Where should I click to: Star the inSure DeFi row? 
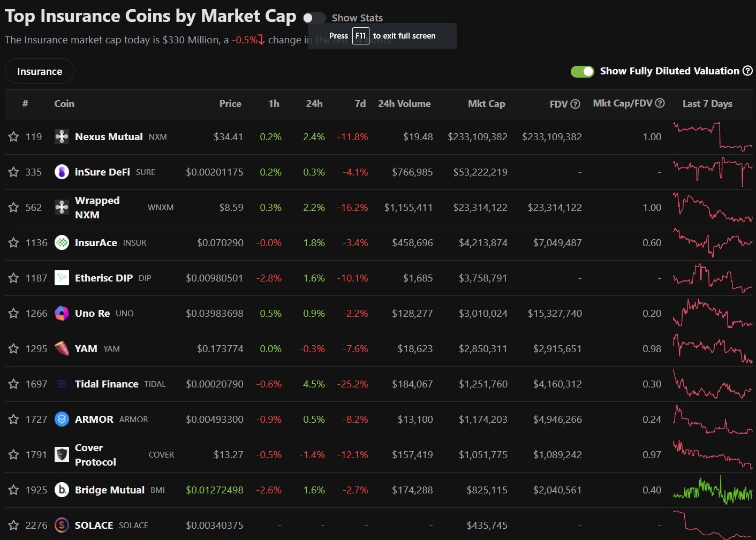(x=14, y=172)
